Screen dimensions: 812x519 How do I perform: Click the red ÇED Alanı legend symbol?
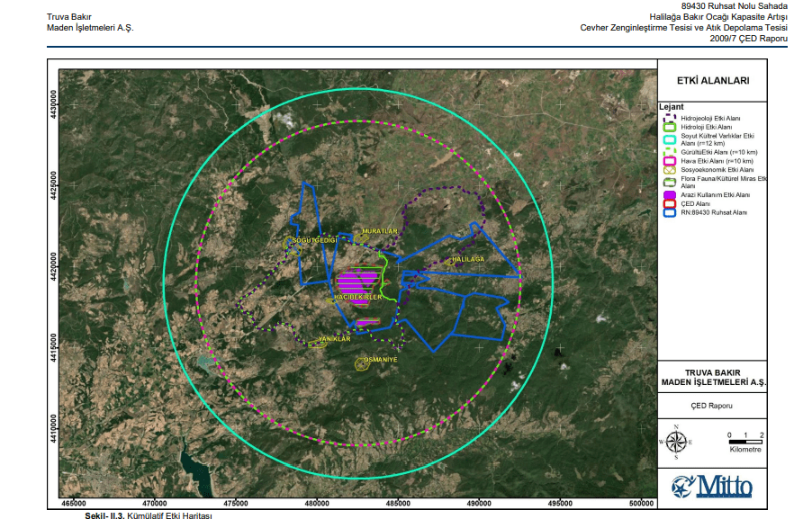pos(670,203)
